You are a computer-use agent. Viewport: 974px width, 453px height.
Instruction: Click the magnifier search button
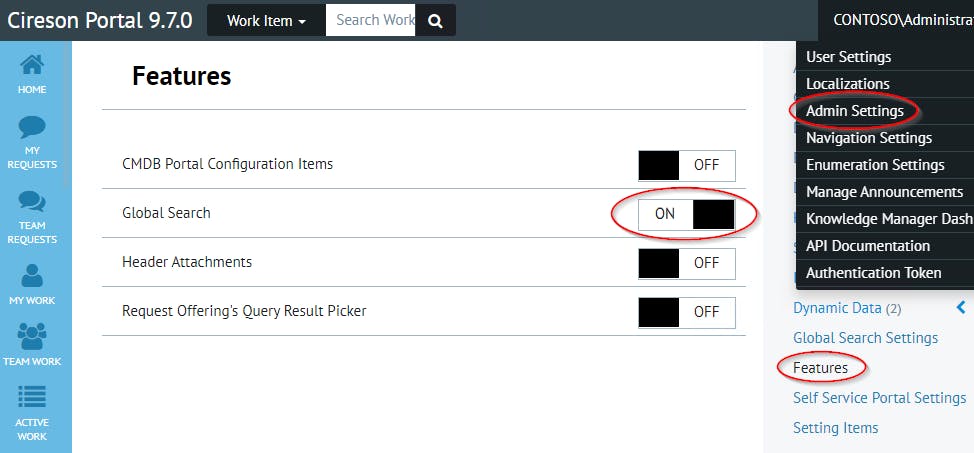pos(435,20)
